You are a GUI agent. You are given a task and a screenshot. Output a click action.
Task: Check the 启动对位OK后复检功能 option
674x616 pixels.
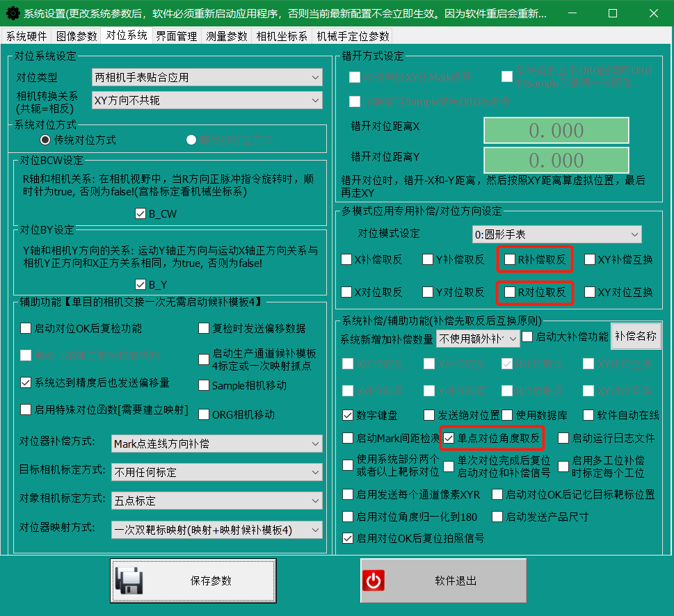point(26,328)
